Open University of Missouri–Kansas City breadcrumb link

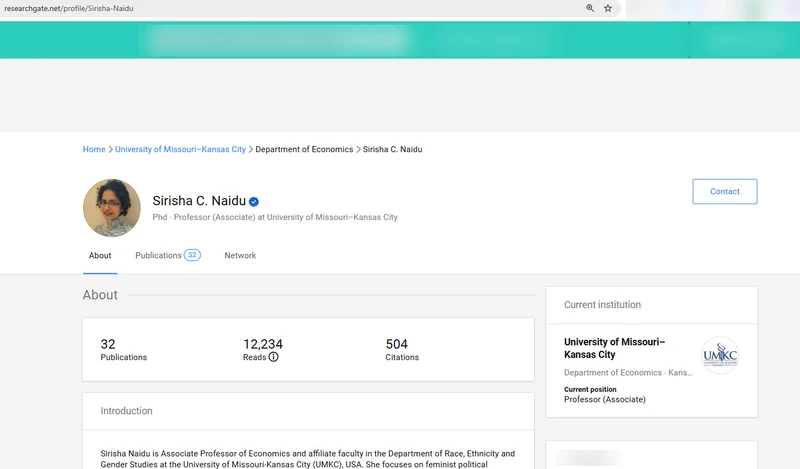tap(180, 149)
